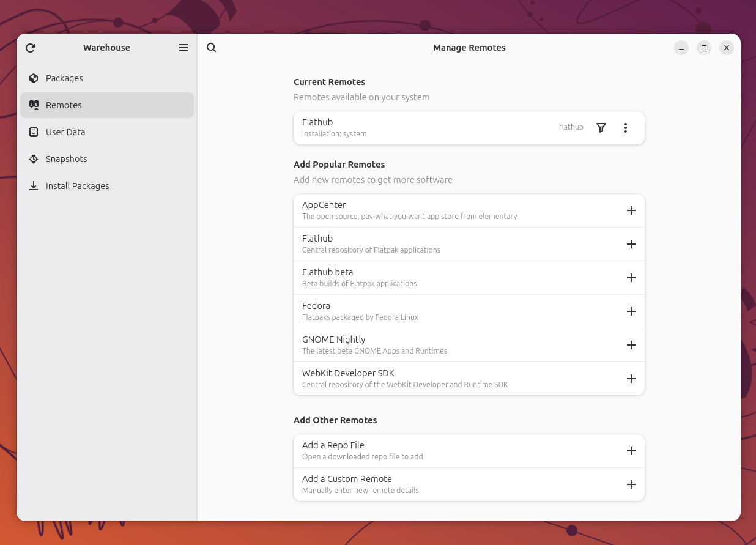Image resolution: width=756 pixels, height=545 pixels.
Task: Open the filter icon for Flathub remote
Action: tap(601, 128)
